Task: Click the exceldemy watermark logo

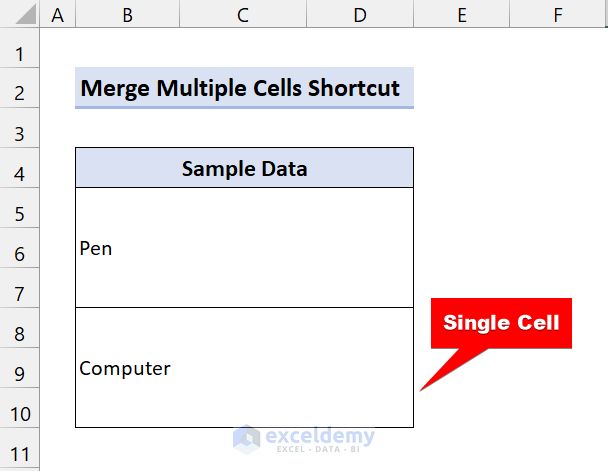Action: tap(302, 438)
